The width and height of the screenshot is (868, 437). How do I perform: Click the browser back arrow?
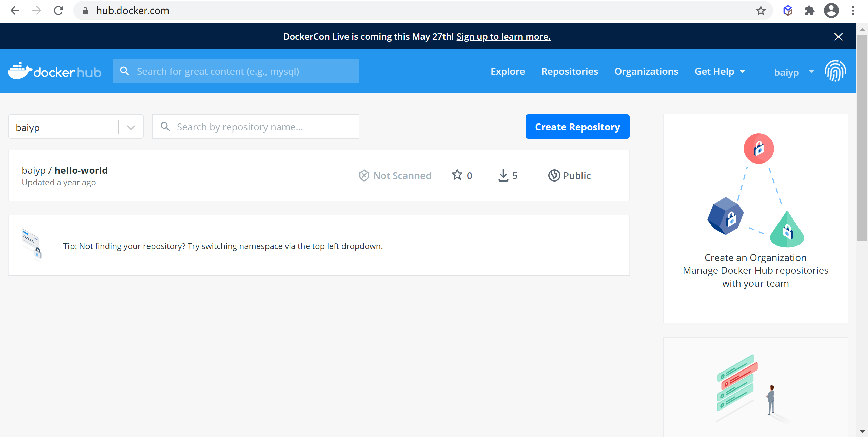click(x=15, y=11)
